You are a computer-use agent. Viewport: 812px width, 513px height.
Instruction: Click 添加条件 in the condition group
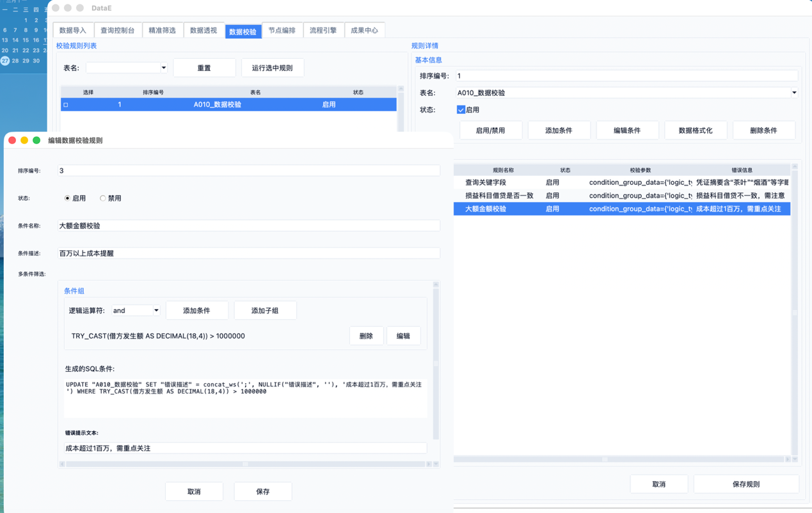pyautogui.click(x=196, y=311)
